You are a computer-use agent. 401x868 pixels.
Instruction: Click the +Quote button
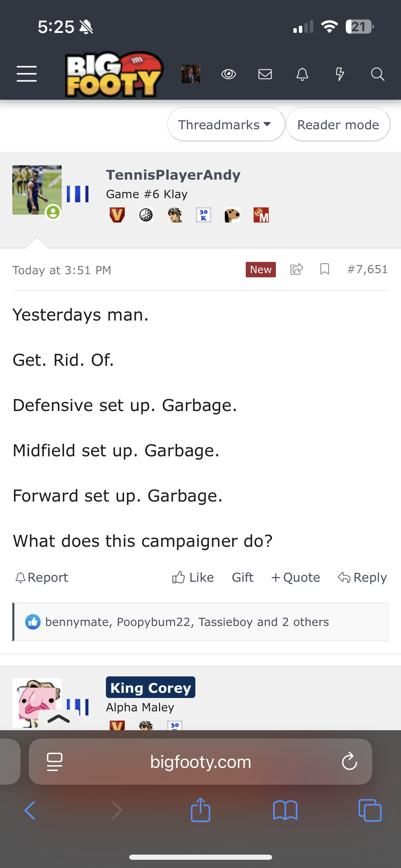pos(295,578)
